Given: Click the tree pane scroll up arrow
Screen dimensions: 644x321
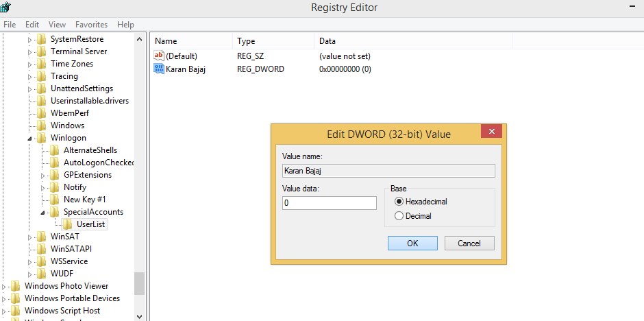Looking at the screenshot, I should 139,40.
